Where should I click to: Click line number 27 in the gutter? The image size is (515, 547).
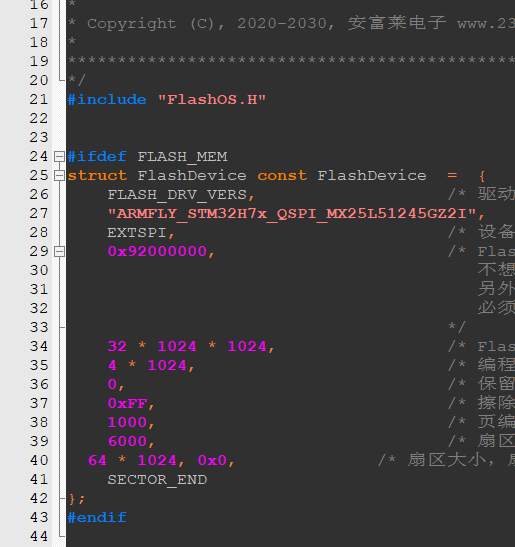39,213
